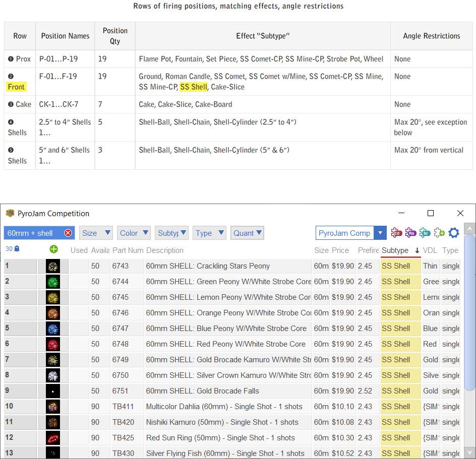Click the Description column header
Viewport: 476px width, 459px height.
(165, 250)
